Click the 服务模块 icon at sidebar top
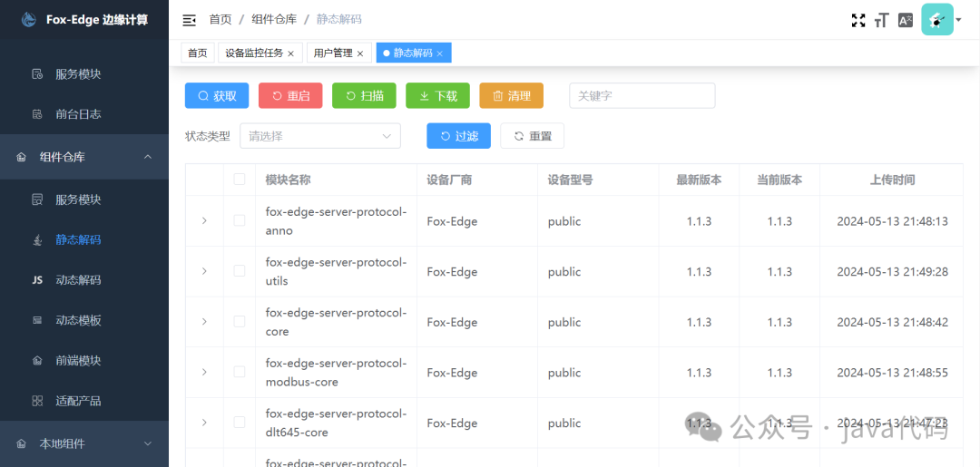Viewport: 980px width, 467px height. [x=37, y=74]
